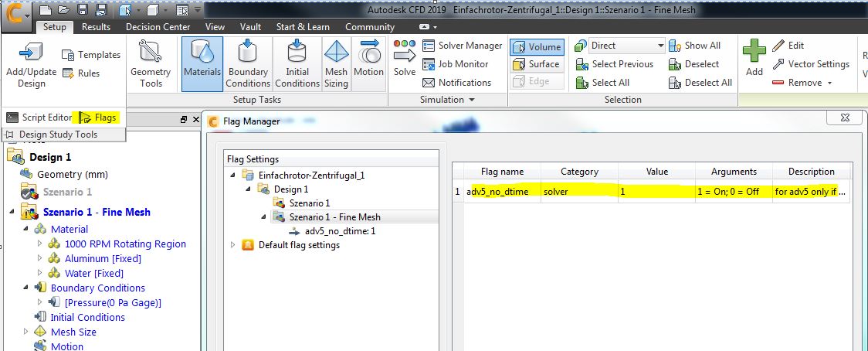Click the Value cell showing 1
The width and height of the screenshot is (868, 351).
656,191
